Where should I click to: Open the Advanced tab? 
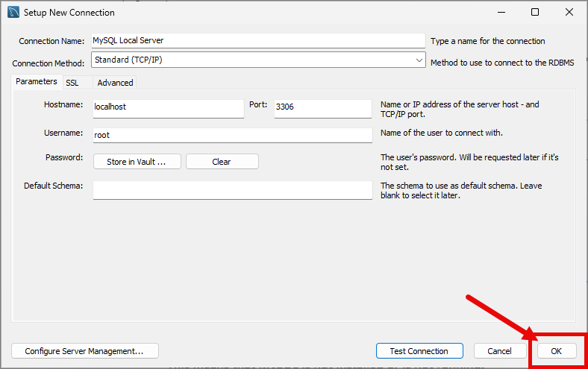[x=115, y=83]
